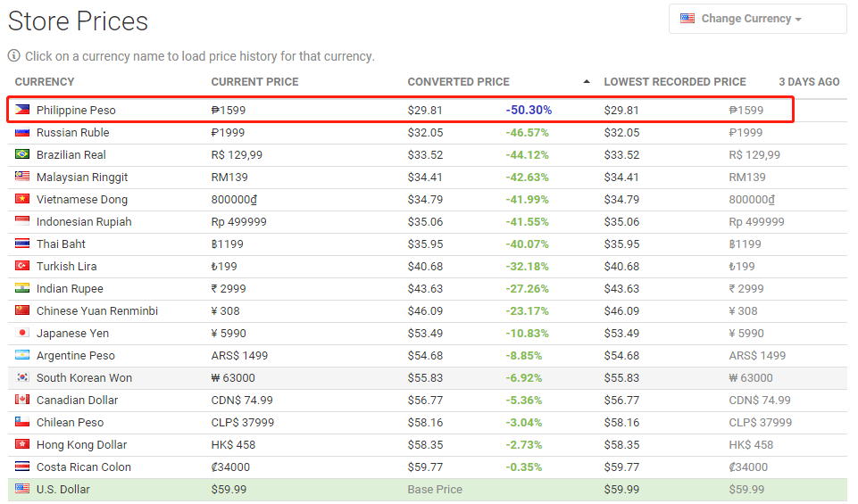This screenshot has width=858, height=504.
Task: Load Chinese Yuan Renminbi price history
Action: (96, 311)
